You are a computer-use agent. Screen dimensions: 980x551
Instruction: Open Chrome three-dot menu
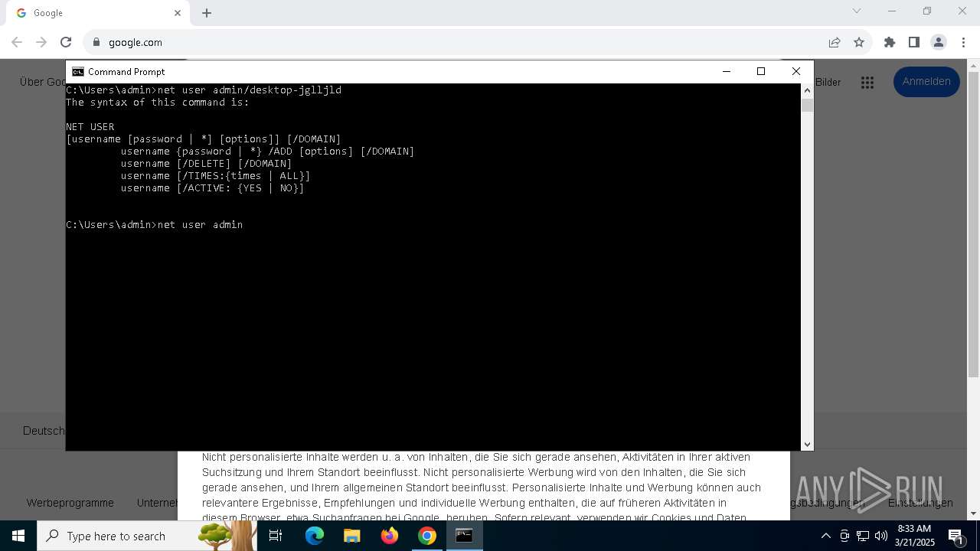click(x=963, y=42)
